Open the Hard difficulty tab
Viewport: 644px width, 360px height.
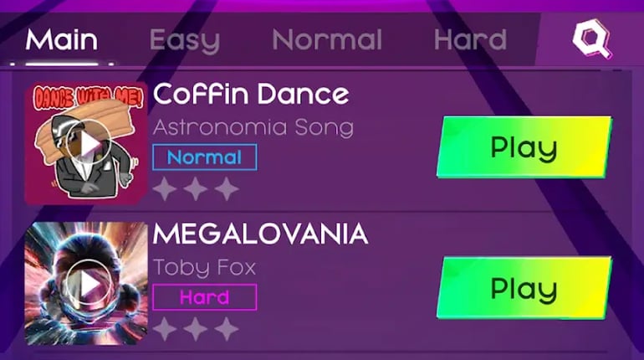[x=470, y=39]
